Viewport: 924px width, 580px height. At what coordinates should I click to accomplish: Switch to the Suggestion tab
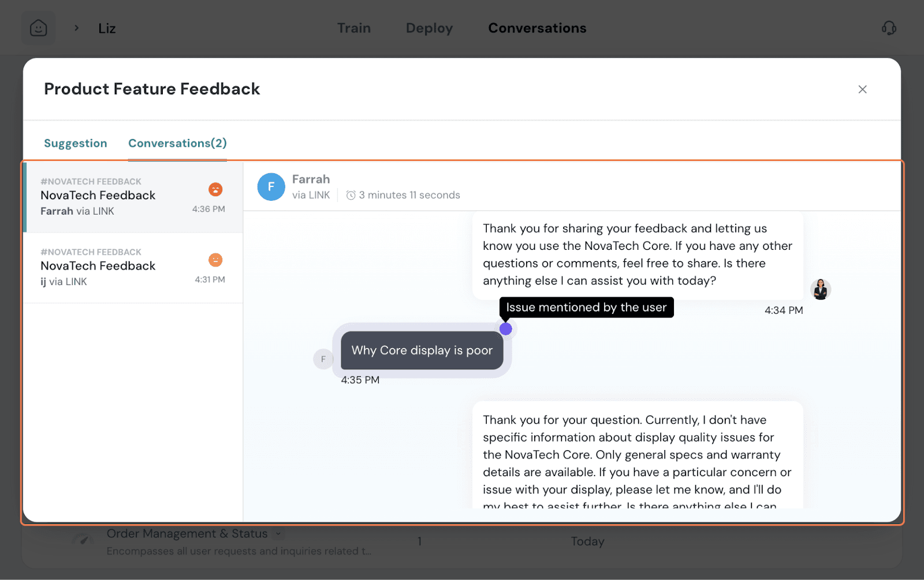76,143
